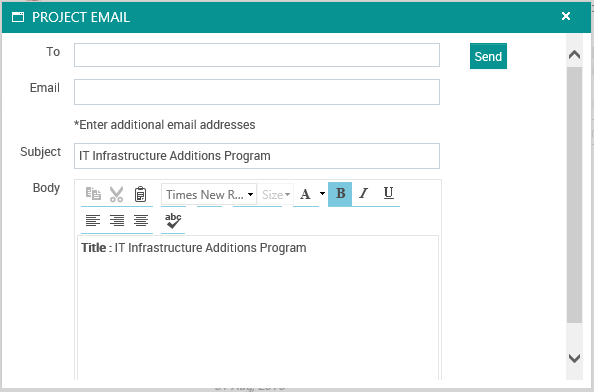This screenshot has height=392, width=594.
Task: Click into the To input field
Action: [257, 55]
